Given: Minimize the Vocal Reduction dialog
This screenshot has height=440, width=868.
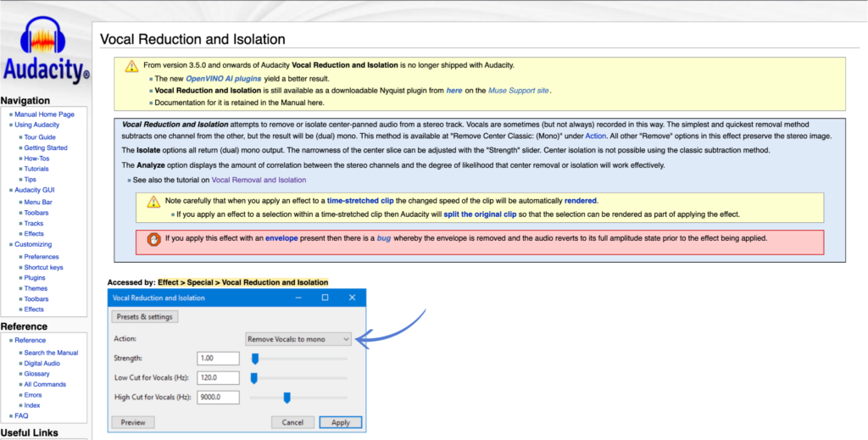Looking at the screenshot, I should (298, 298).
